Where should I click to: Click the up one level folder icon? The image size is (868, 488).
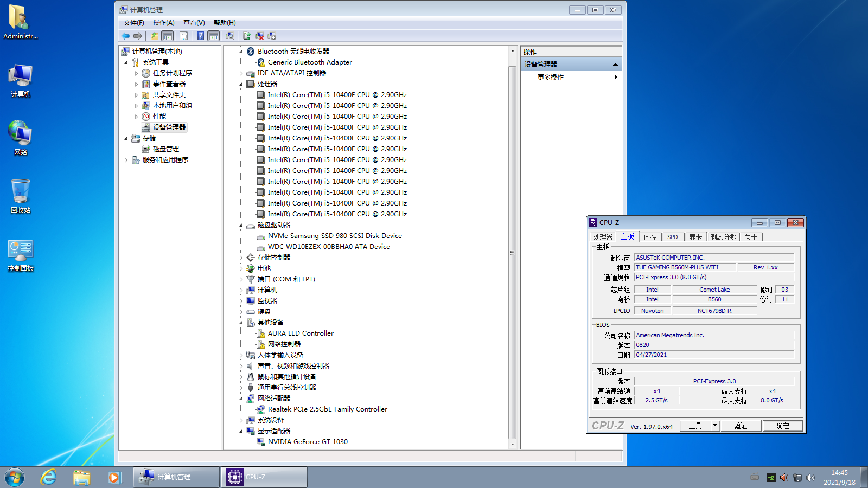pos(155,36)
